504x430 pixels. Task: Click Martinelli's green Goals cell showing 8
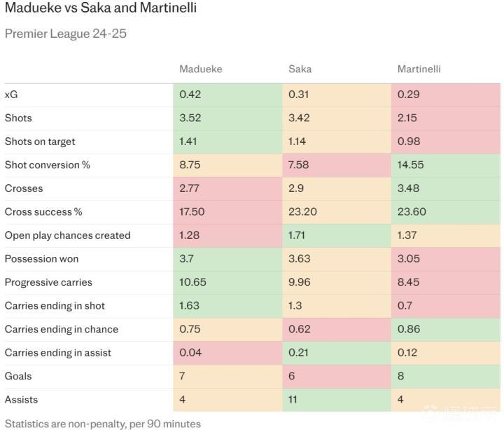click(445, 376)
